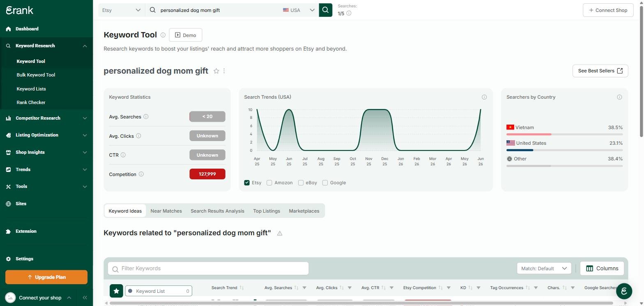Open eRank chat bubble button

(x=624, y=291)
